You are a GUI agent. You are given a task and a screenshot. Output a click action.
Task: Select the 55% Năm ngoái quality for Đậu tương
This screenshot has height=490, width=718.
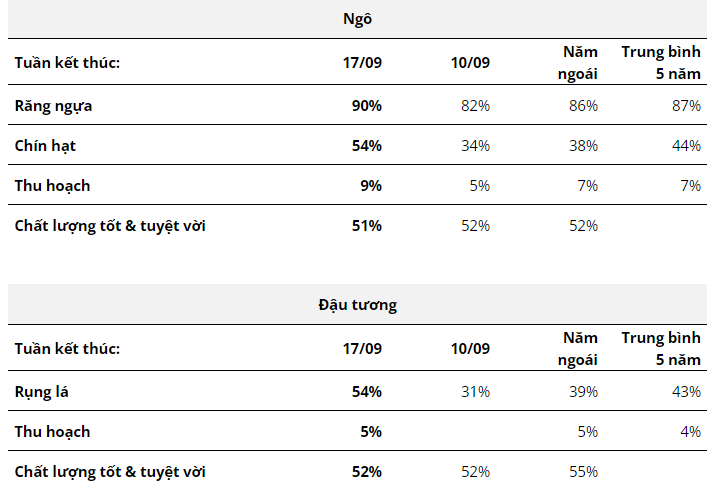coord(583,471)
